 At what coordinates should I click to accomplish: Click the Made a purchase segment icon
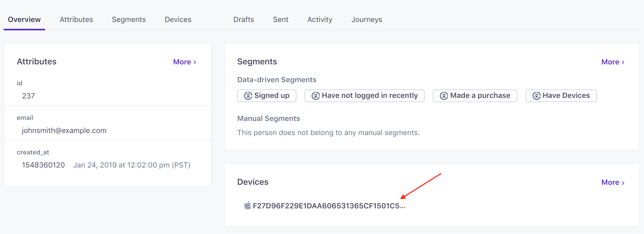[x=444, y=96]
